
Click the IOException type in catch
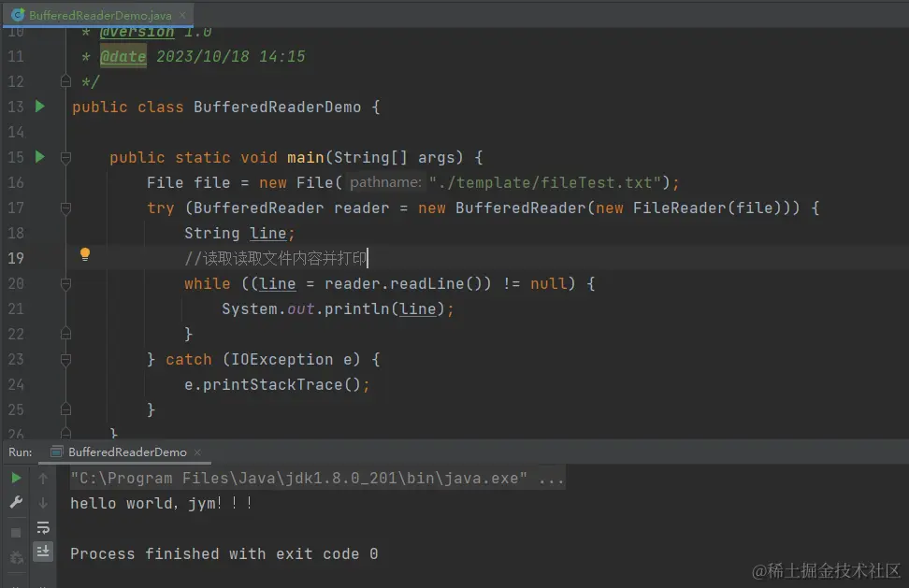(x=281, y=360)
